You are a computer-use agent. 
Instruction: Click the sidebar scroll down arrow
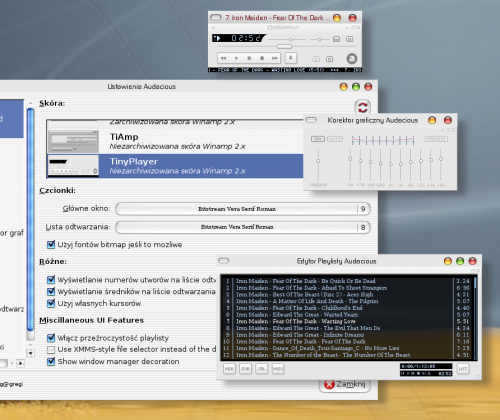(30, 353)
